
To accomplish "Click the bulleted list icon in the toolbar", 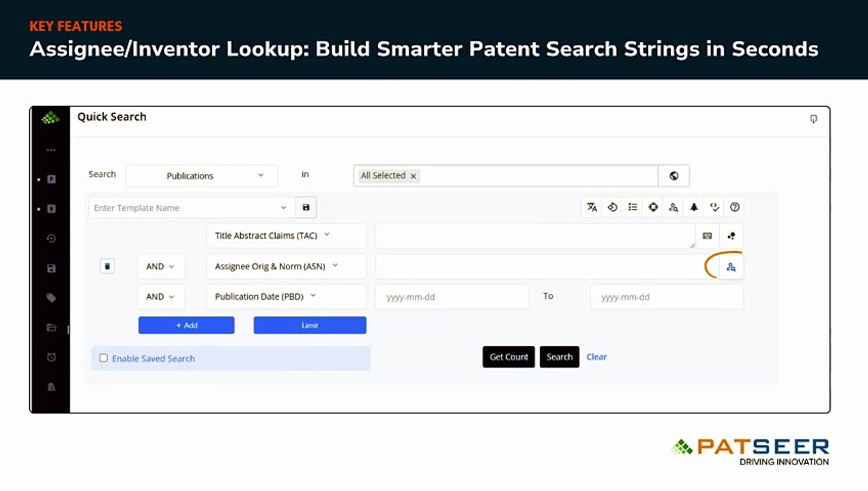I will point(633,207).
